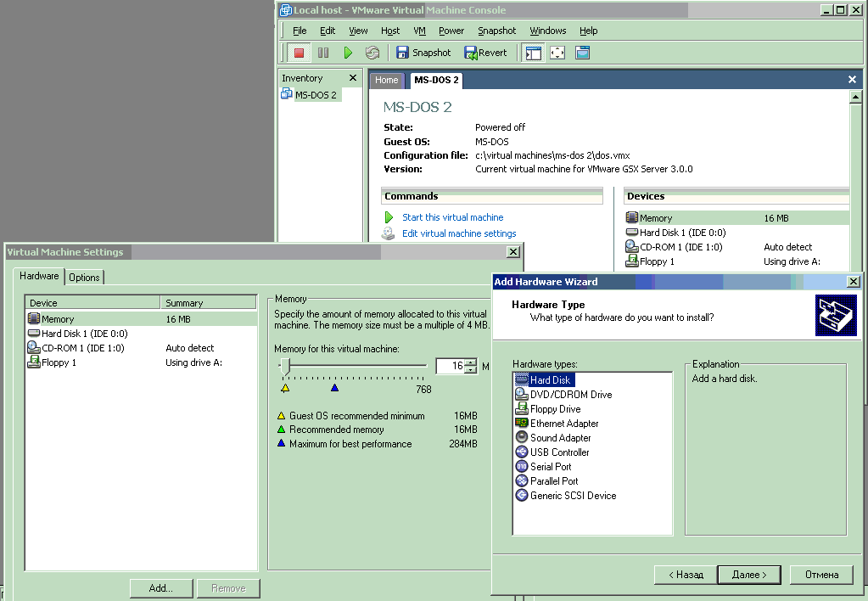868x601 pixels.
Task: Switch to the Hardware tab in settings
Action: click(x=39, y=276)
